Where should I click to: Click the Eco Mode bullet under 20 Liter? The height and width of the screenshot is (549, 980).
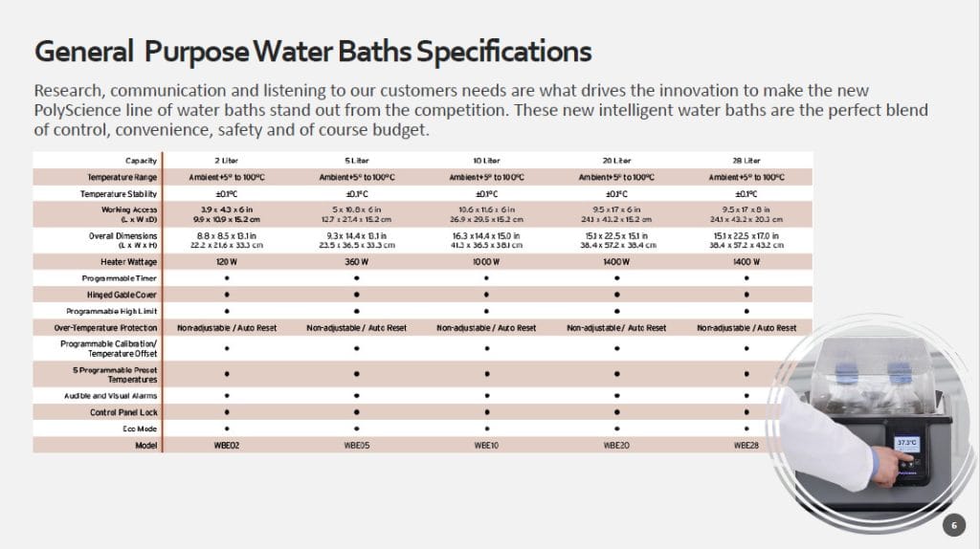[616, 428]
